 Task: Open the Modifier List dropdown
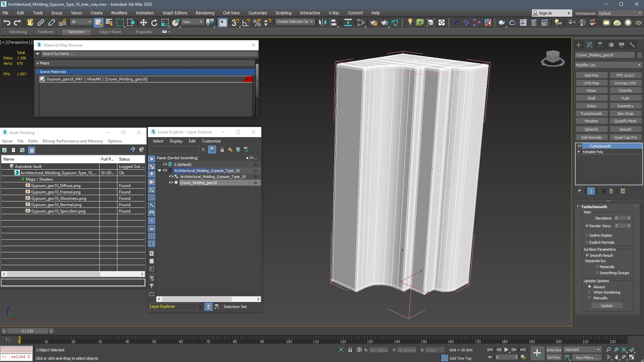coord(608,65)
